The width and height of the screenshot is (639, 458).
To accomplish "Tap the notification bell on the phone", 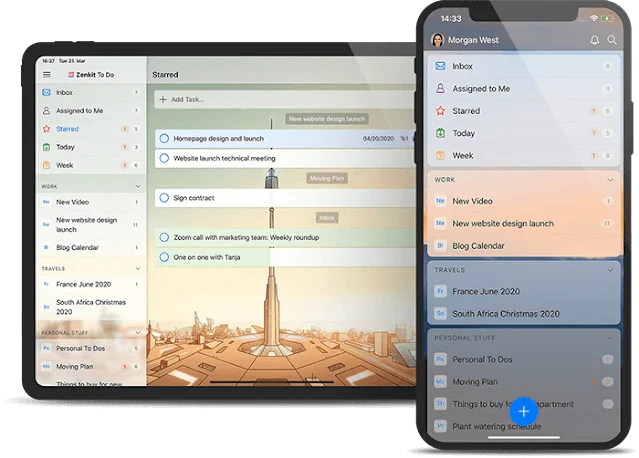I will pos(595,40).
